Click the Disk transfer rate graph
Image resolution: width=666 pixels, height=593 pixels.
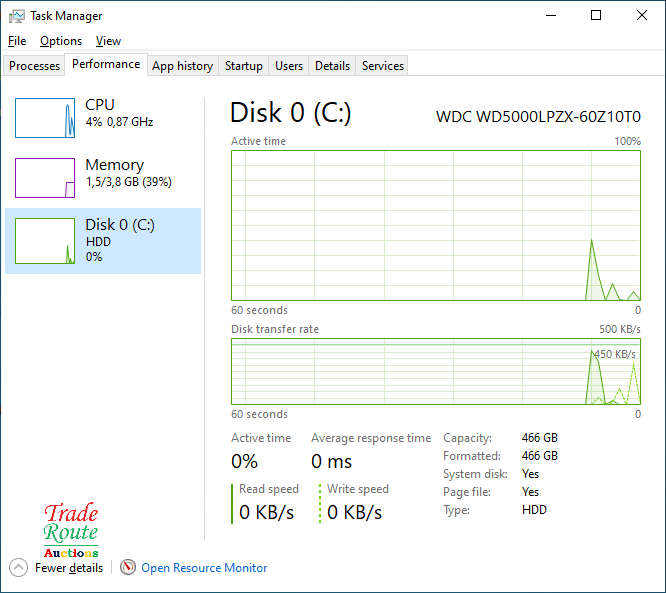coord(436,371)
